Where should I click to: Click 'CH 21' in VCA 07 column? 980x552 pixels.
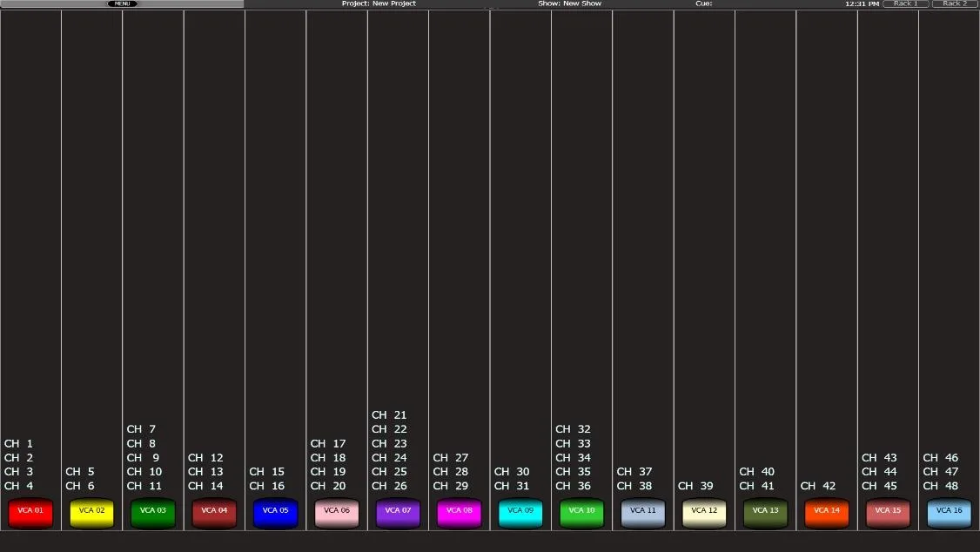[x=389, y=415]
